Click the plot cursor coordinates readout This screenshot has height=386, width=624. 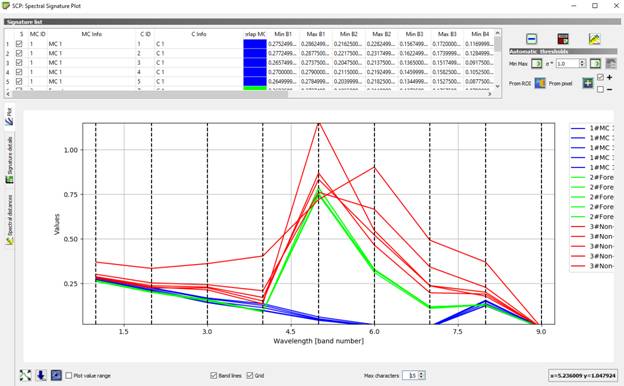[582, 375]
